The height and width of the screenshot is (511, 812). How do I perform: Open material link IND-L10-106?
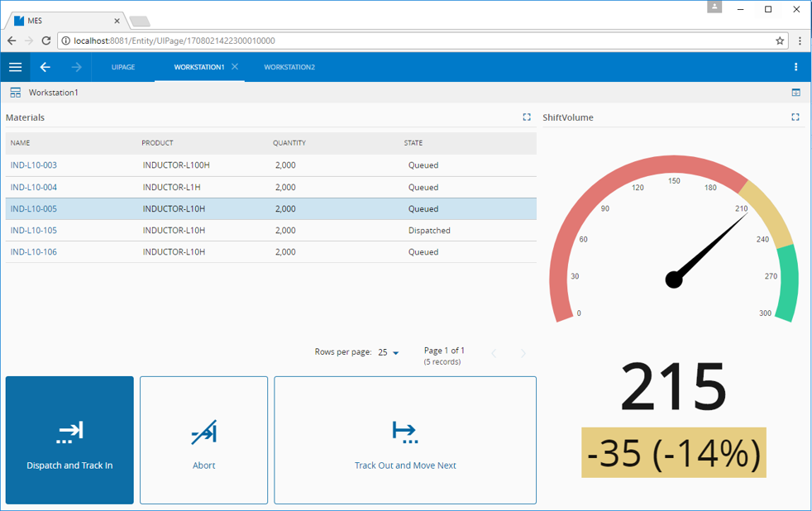coord(34,252)
